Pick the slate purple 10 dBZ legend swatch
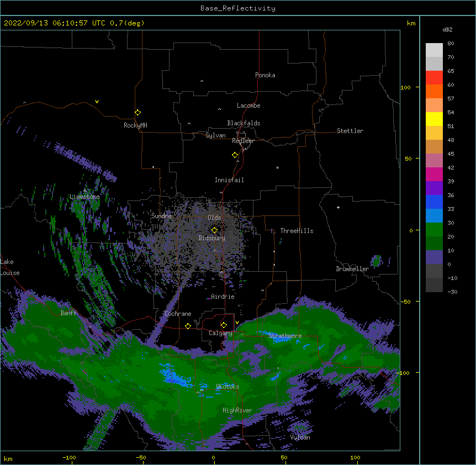Screen dimensions: 476x465 [434, 257]
